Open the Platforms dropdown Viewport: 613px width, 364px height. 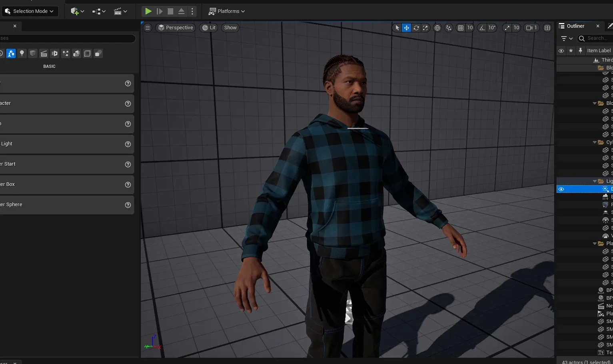227,11
